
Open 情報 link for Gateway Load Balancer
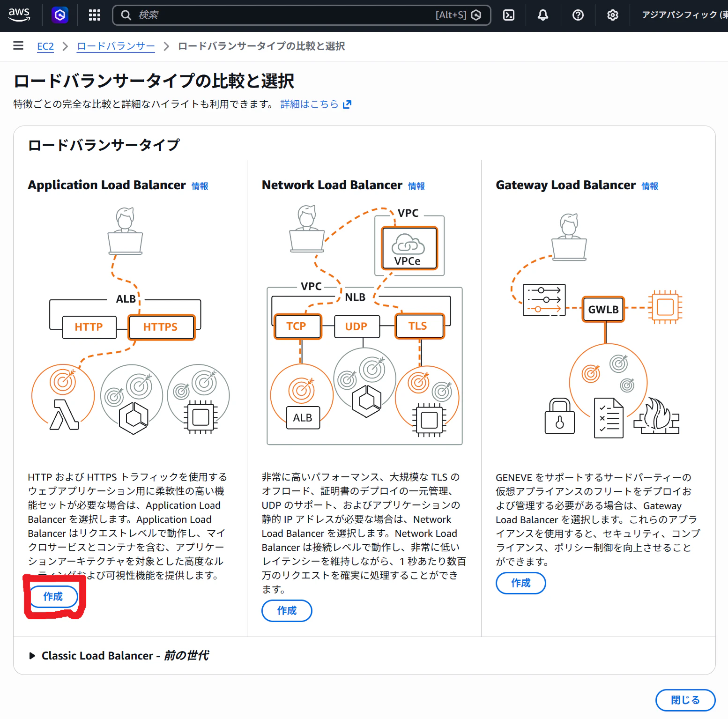pos(650,186)
